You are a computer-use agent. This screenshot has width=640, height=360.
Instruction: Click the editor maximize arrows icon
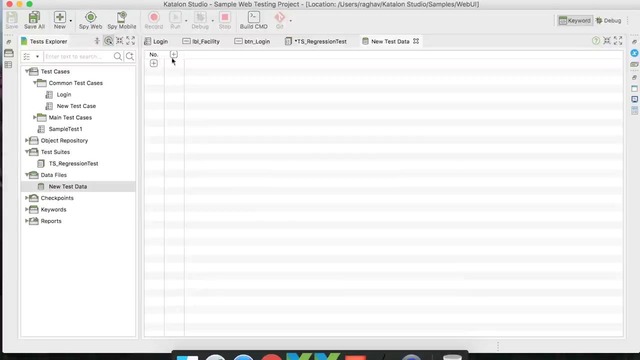coord(618,40)
